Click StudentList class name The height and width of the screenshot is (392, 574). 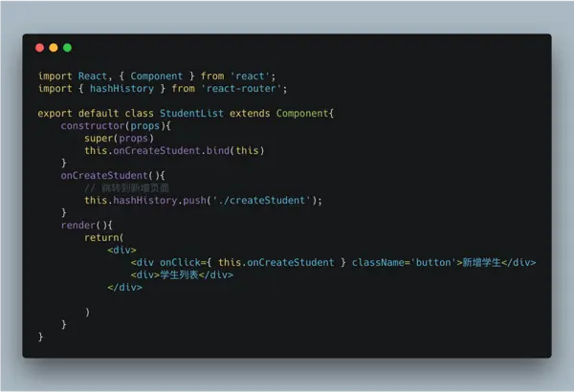191,114
